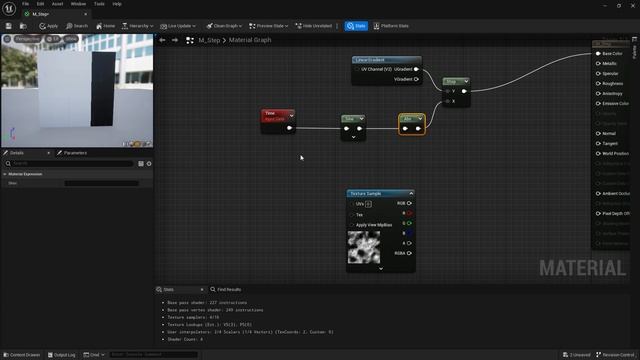Toggle Platform Stats in toolbar
The width and height of the screenshot is (640, 360).
click(x=391, y=26)
